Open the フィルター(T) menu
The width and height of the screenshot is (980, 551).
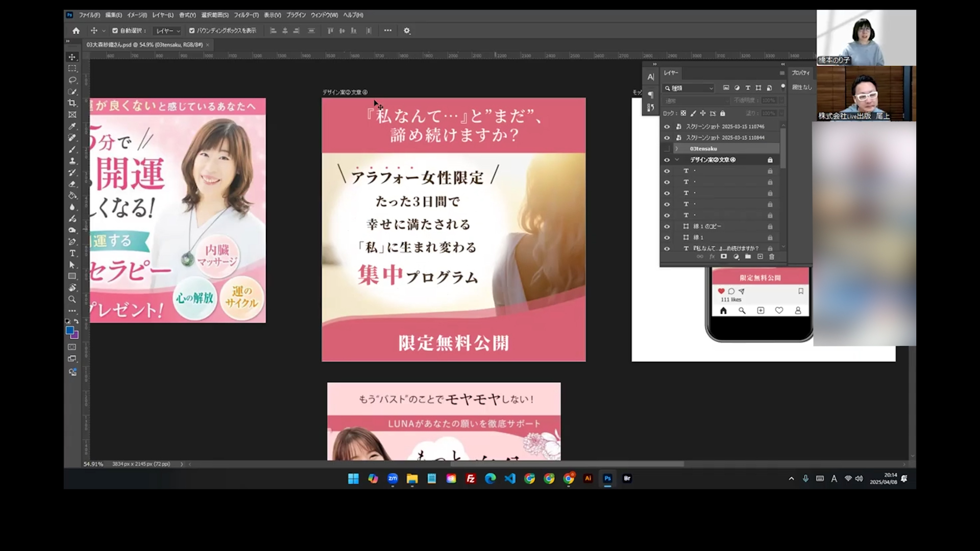click(x=246, y=15)
